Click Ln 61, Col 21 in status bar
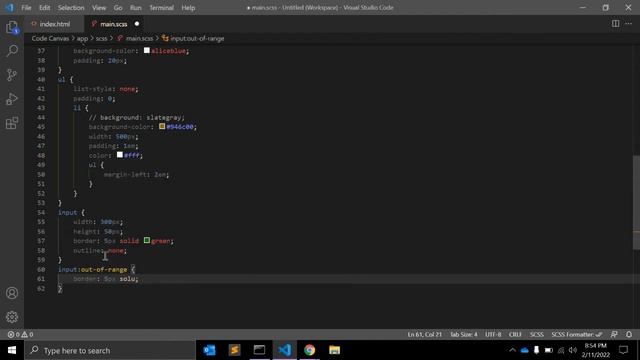640x360 pixels. point(424,334)
